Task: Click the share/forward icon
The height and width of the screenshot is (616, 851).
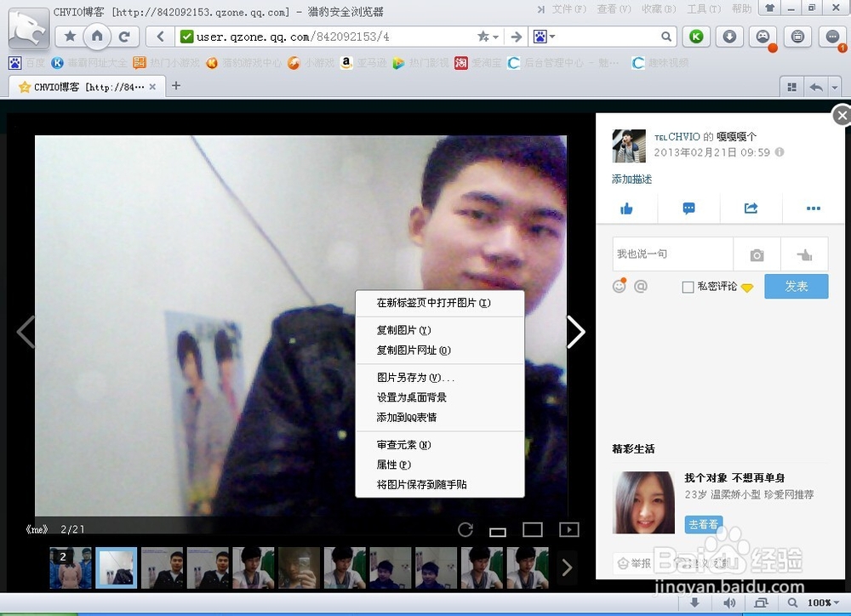Action: tap(751, 208)
